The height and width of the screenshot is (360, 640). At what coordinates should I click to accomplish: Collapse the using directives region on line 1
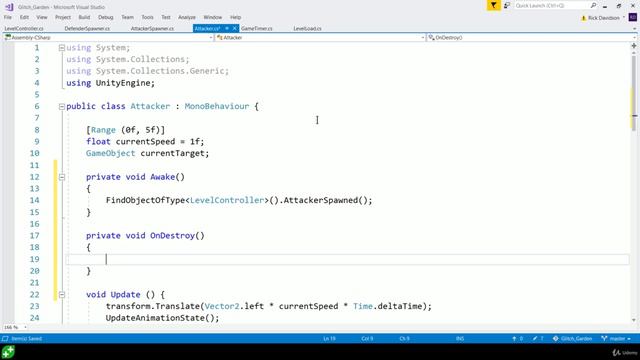62,48
